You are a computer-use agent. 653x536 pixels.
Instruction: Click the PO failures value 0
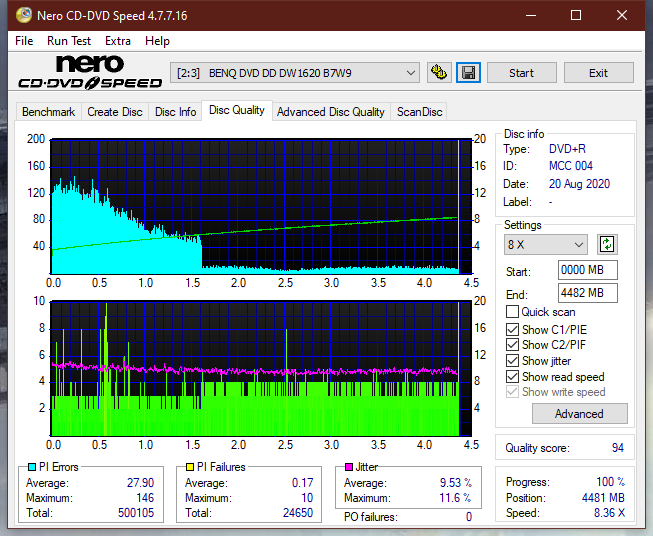pos(469,517)
